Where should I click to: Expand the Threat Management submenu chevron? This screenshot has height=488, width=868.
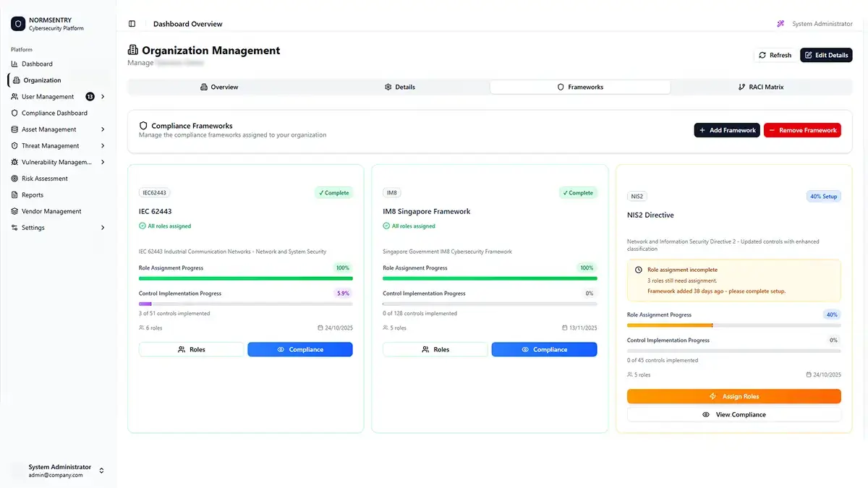[x=103, y=146]
